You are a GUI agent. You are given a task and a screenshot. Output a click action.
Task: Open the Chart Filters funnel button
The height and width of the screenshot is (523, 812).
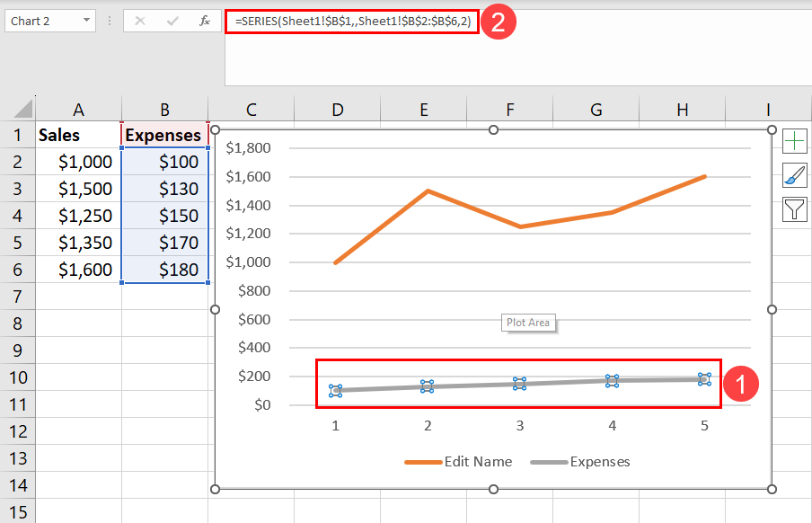794,209
